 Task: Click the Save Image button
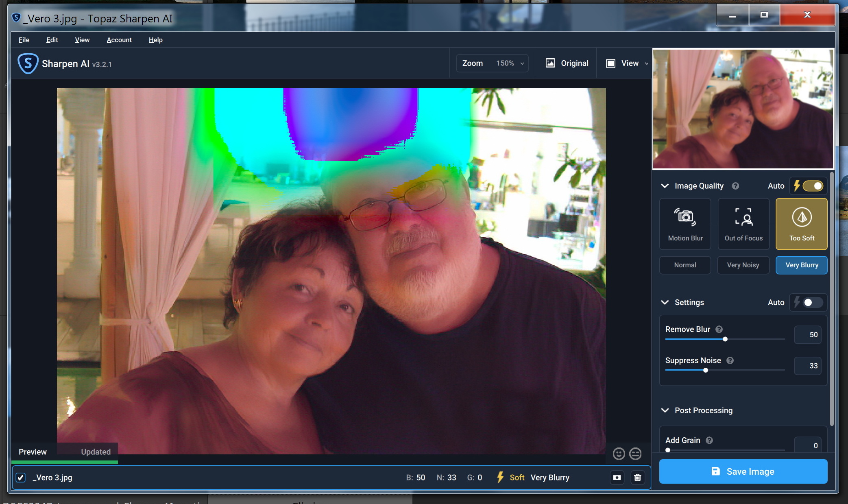(x=743, y=471)
